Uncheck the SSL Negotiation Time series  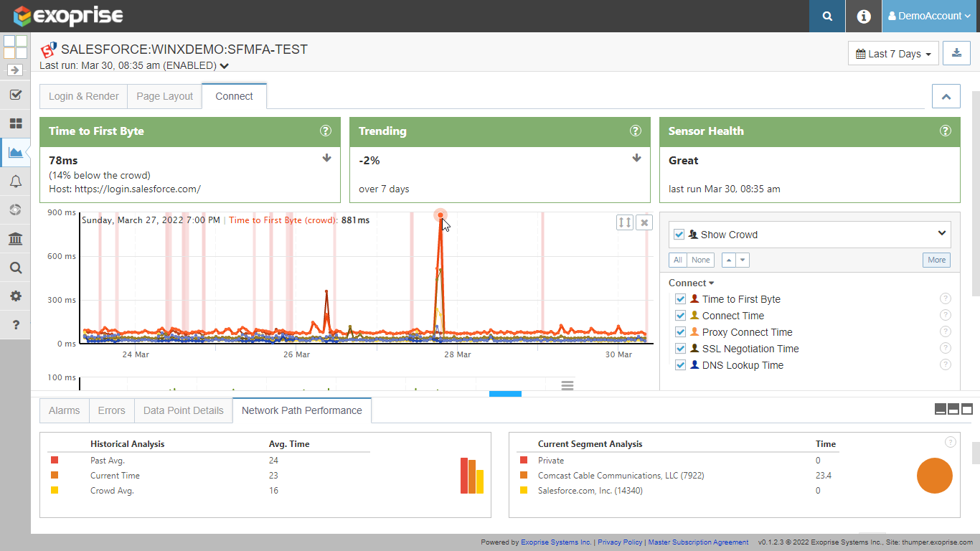coord(681,349)
